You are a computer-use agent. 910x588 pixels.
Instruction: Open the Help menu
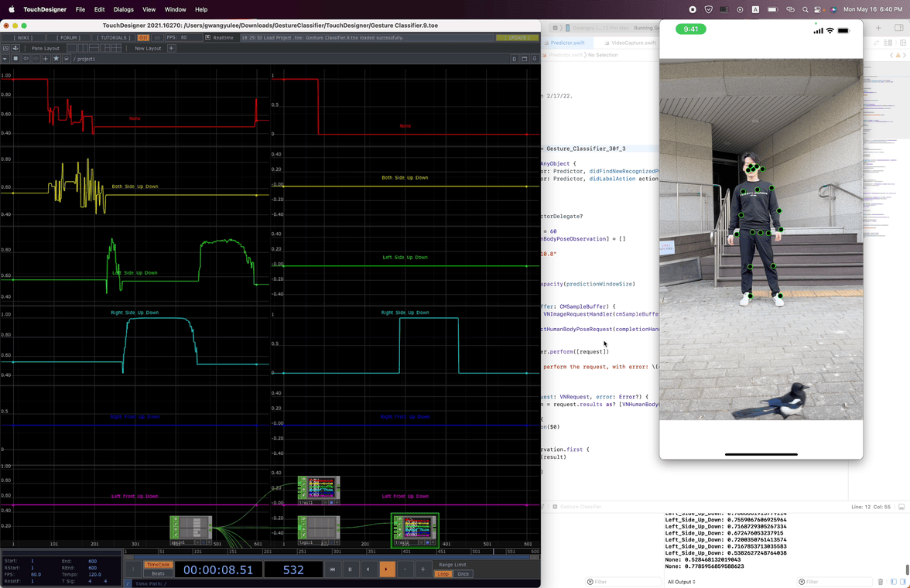pos(201,9)
